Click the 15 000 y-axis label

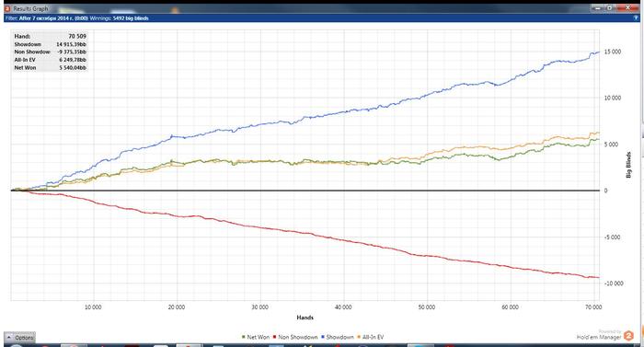click(x=612, y=52)
